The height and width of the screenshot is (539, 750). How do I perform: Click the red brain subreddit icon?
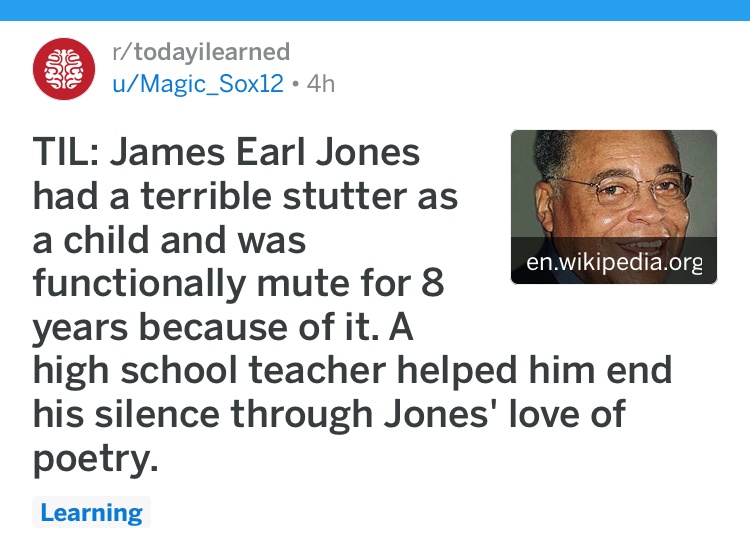click(x=64, y=69)
